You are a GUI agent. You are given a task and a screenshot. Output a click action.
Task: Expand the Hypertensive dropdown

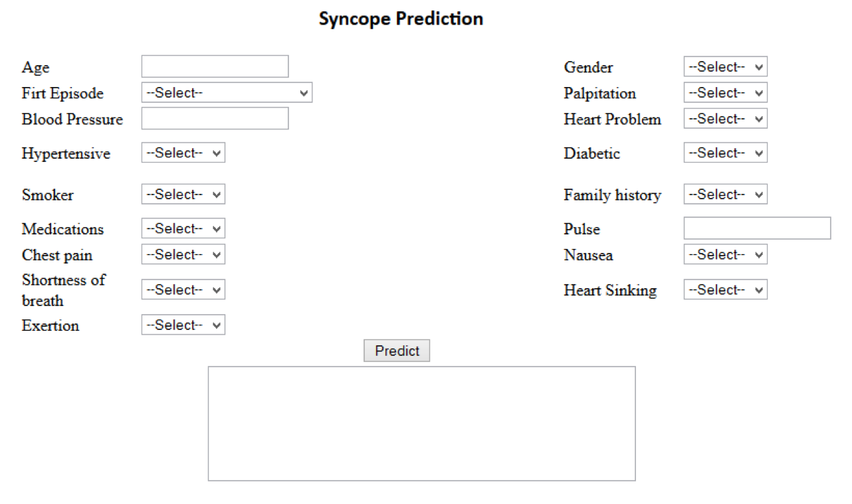[183, 153]
